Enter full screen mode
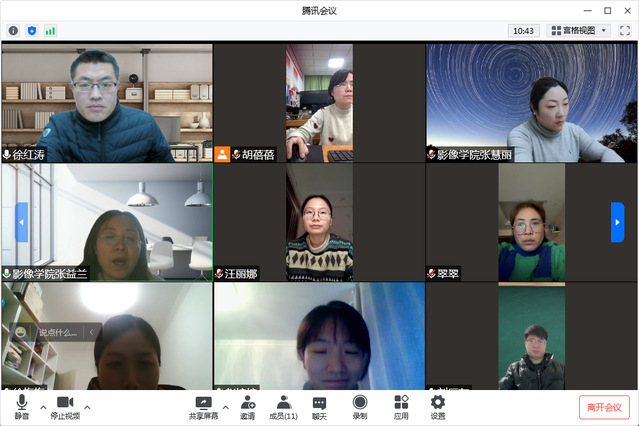The height and width of the screenshot is (426, 639). pos(625,31)
